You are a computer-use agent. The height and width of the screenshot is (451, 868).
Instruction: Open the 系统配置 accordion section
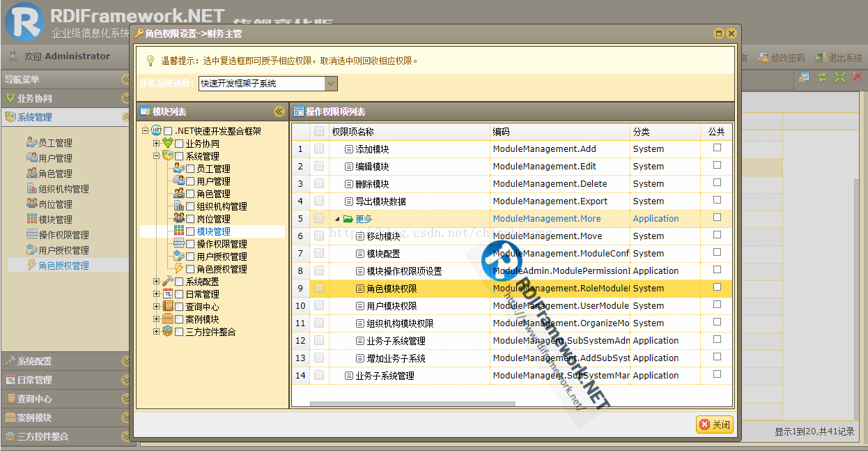tap(65, 361)
